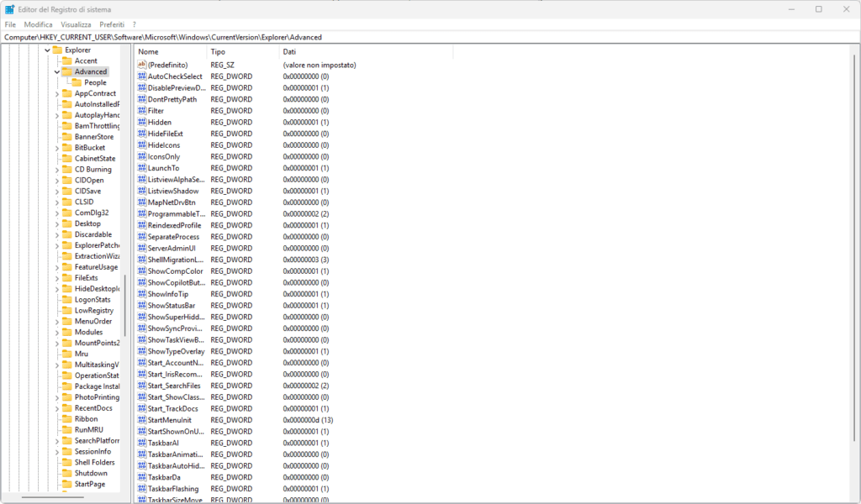861x504 pixels.
Task: Click the DWORD icon beside AutoCheckSelect
Action: [141, 76]
